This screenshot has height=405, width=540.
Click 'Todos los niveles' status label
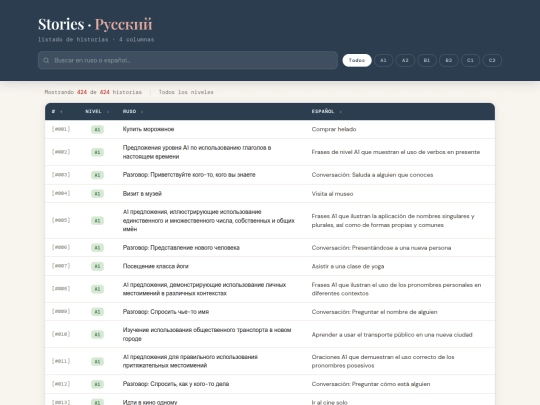tap(186, 92)
